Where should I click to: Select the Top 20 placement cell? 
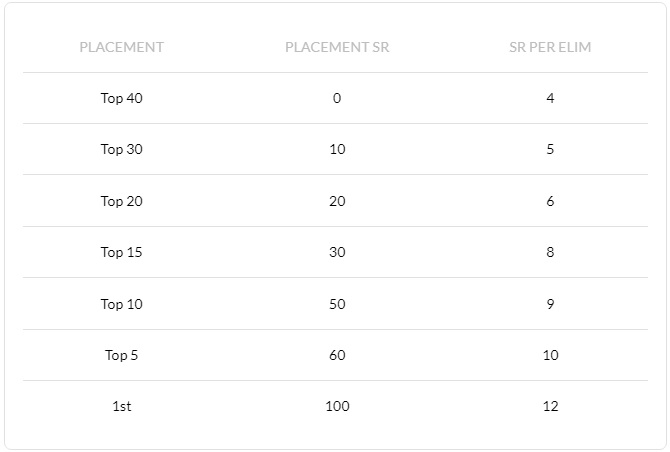tap(122, 201)
